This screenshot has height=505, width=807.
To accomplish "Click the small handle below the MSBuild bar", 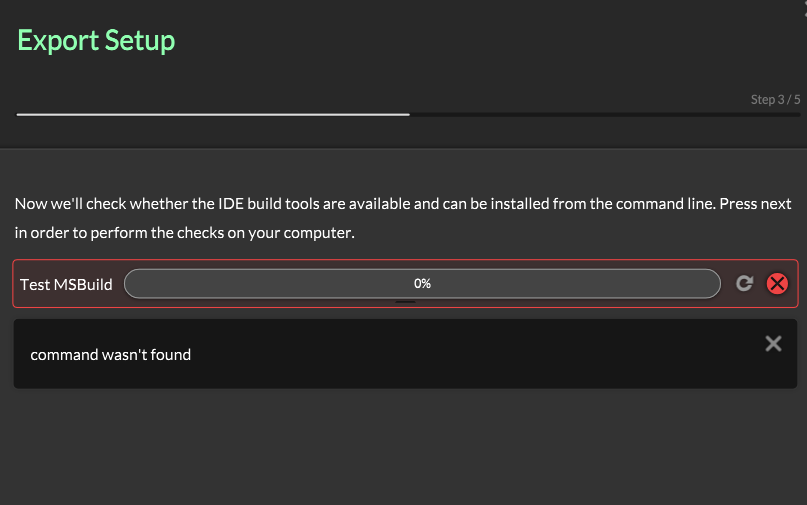I will (405, 301).
